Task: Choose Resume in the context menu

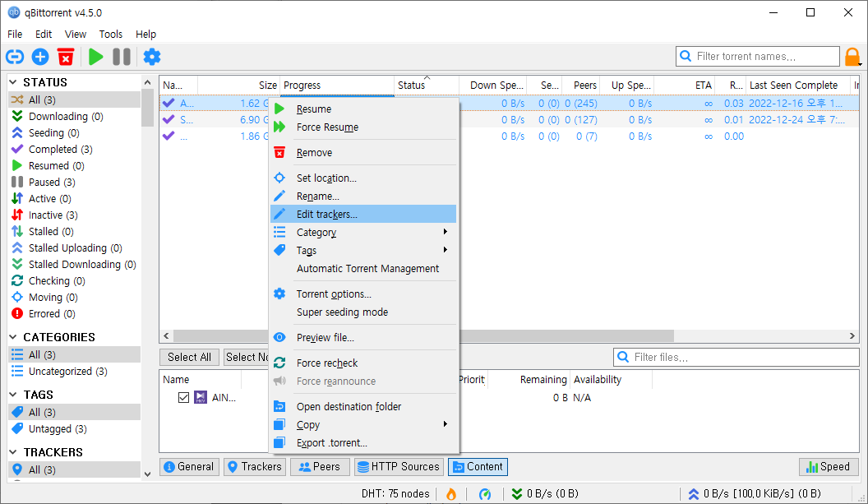Action: (x=363, y=109)
